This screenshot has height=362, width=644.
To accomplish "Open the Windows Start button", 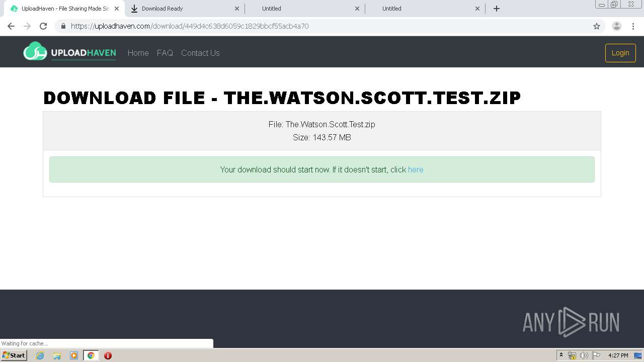I will click(x=14, y=355).
